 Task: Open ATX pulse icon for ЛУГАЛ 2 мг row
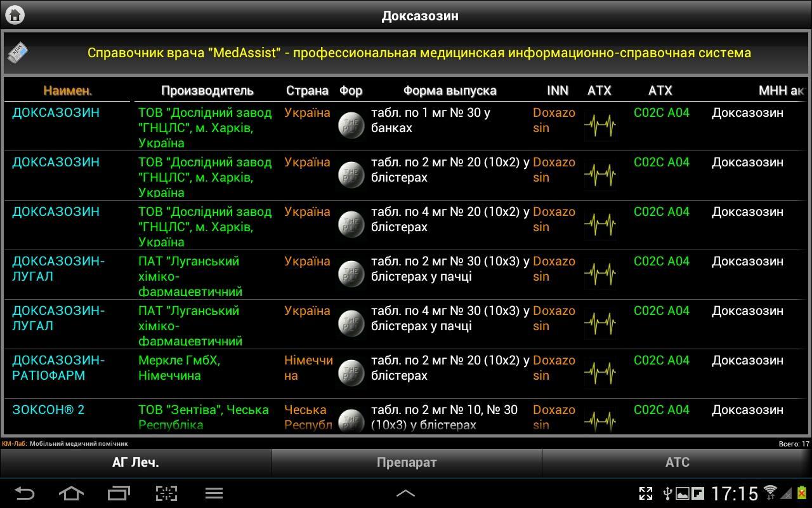tap(599, 274)
